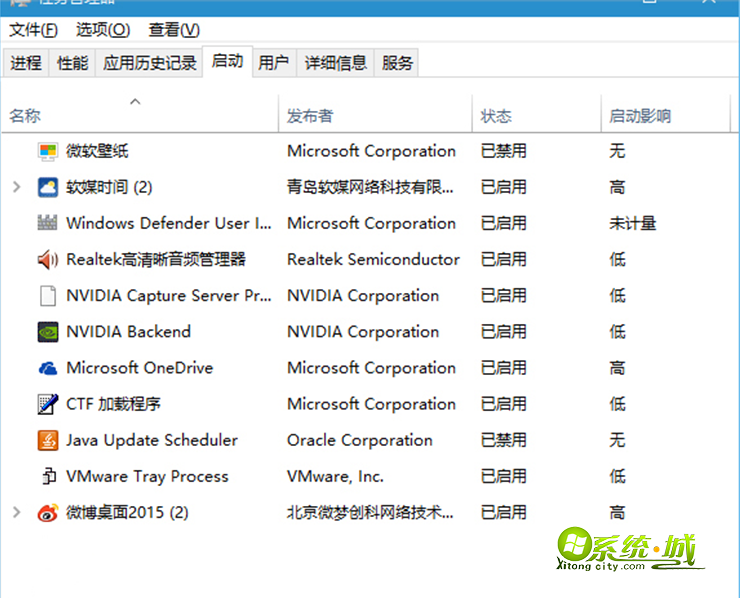The image size is (740, 598).
Task: Switch to the 详细信息 tab
Action: pyautogui.click(x=336, y=63)
